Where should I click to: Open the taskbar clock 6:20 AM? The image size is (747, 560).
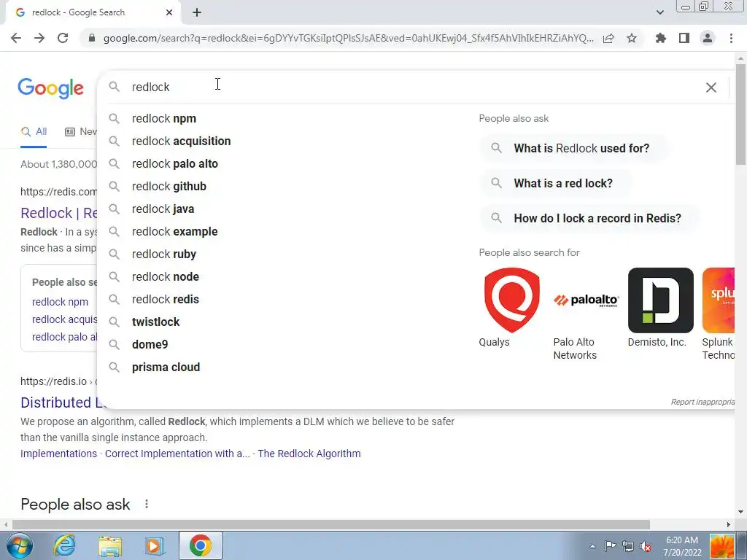tap(682, 546)
